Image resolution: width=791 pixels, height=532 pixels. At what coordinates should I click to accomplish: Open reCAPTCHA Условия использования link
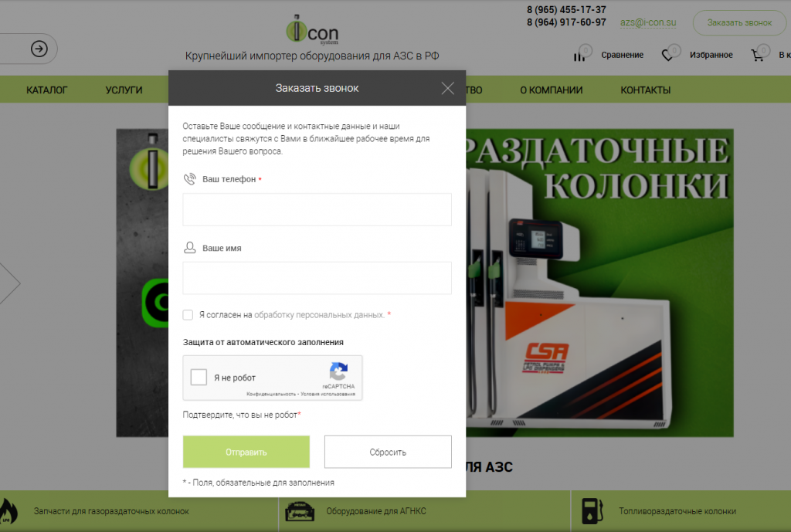[x=328, y=394]
